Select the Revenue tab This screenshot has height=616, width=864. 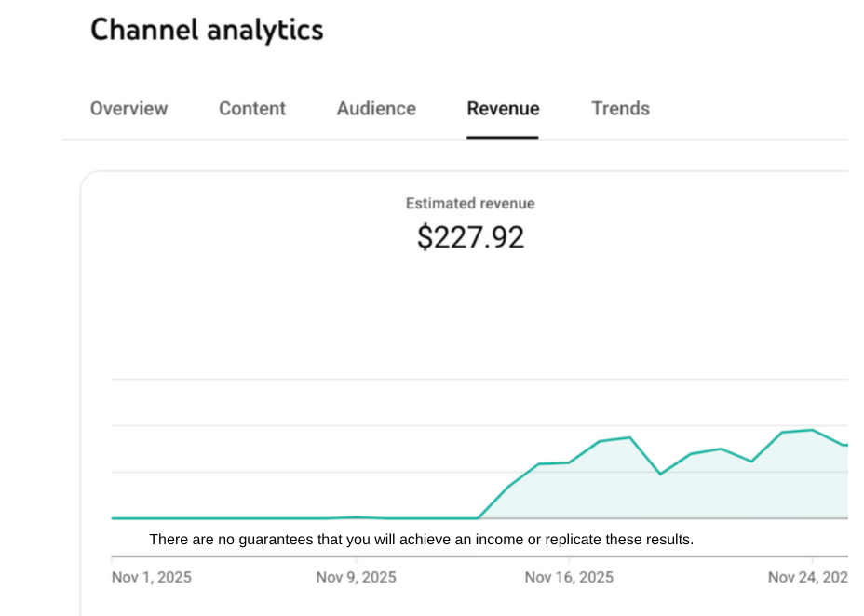click(x=503, y=109)
